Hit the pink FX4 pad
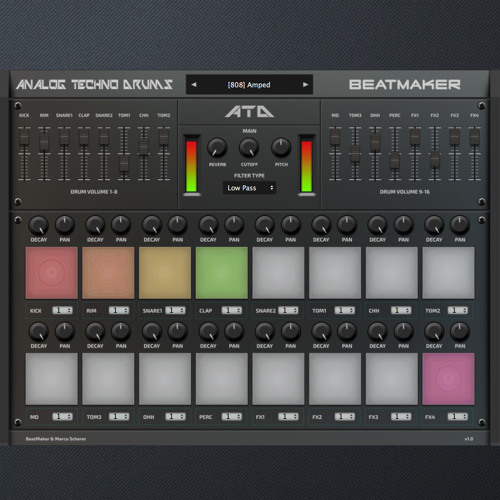The height and width of the screenshot is (500, 500). 448,379
